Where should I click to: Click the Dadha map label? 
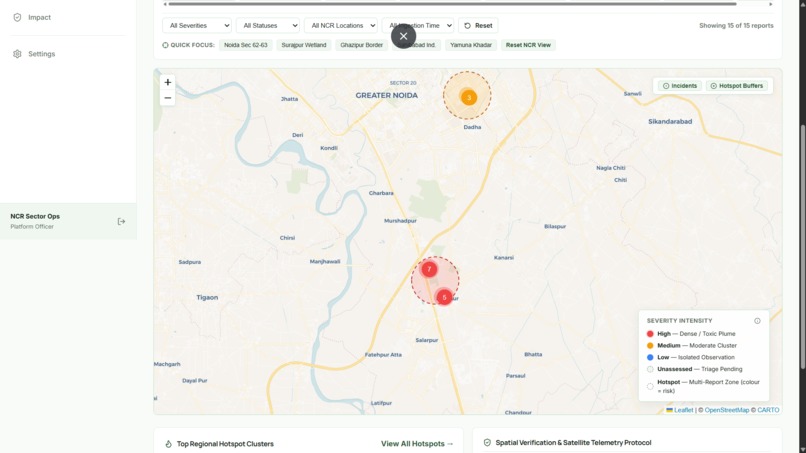pyautogui.click(x=472, y=128)
